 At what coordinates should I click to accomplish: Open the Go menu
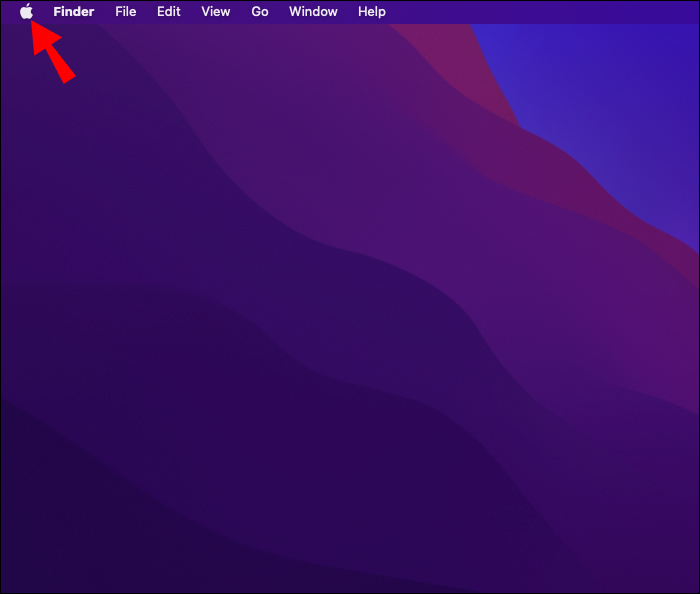tap(260, 12)
